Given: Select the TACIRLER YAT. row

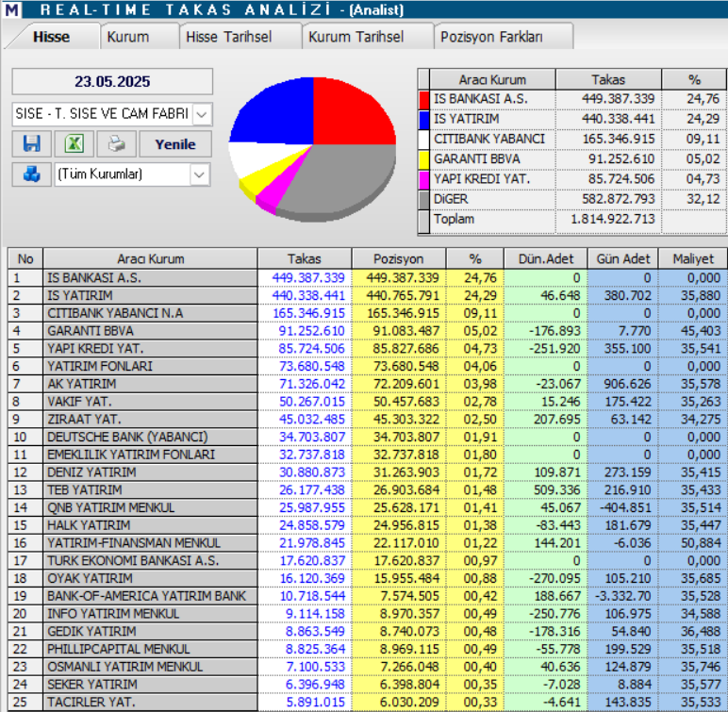Looking at the screenshot, I should click(x=367, y=702).
